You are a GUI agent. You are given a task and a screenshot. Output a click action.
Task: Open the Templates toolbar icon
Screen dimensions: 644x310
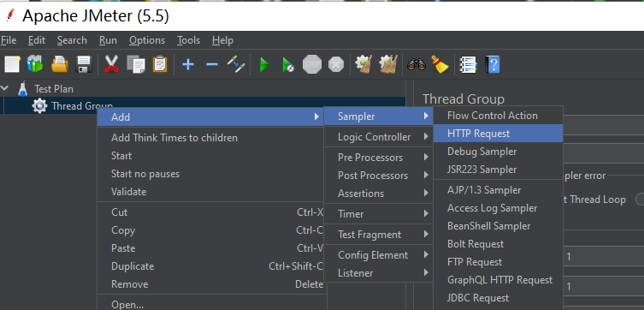tap(35, 64)
